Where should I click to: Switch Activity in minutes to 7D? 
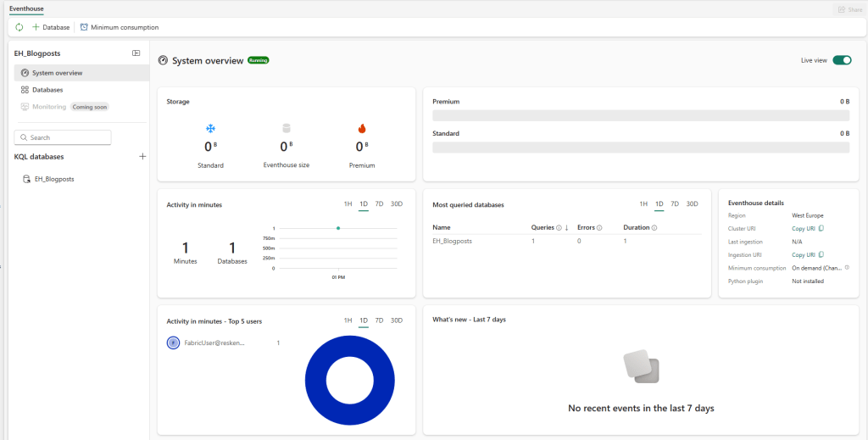pos(379,204)
